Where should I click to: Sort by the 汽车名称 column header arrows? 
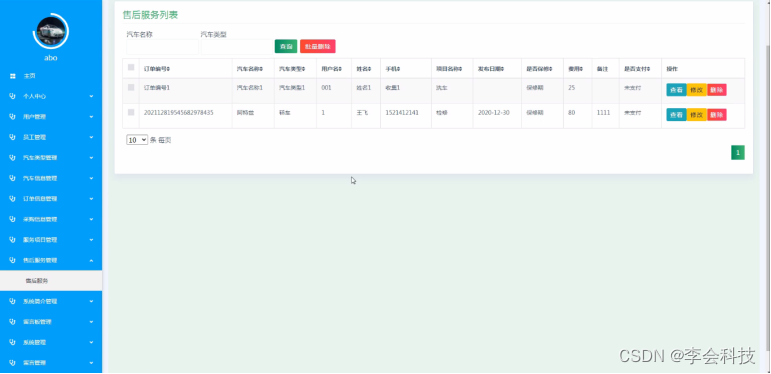point(262,69)
